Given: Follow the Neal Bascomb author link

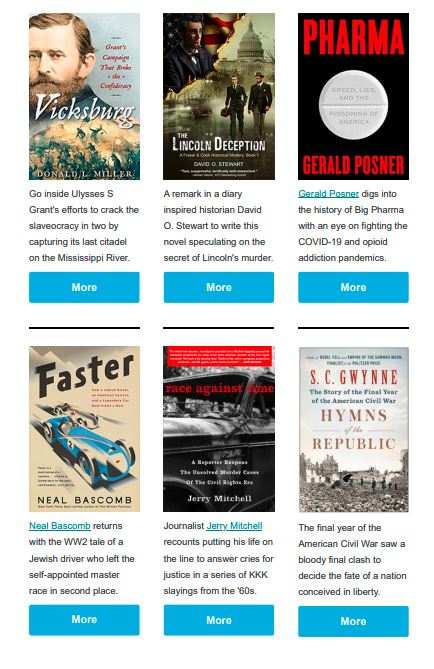Looking at the screenshot, I should [60, 526].
